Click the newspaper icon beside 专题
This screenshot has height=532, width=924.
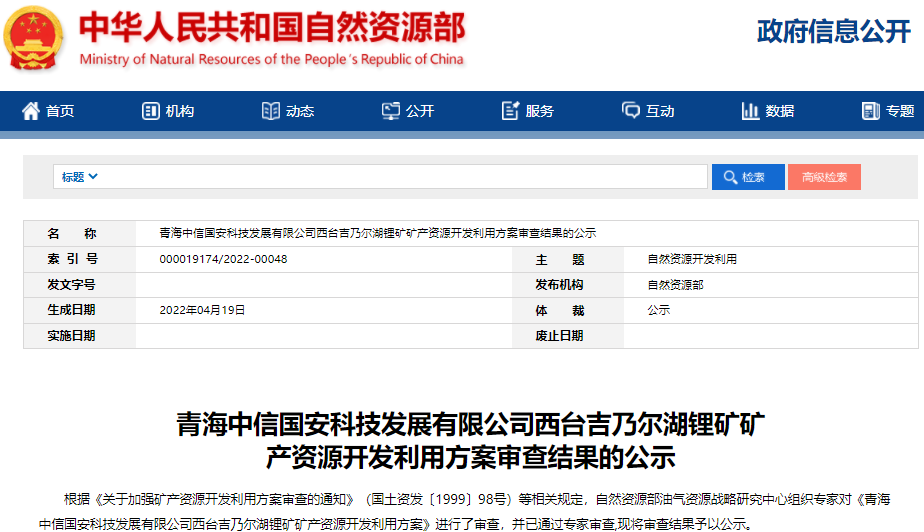point(870,111)
